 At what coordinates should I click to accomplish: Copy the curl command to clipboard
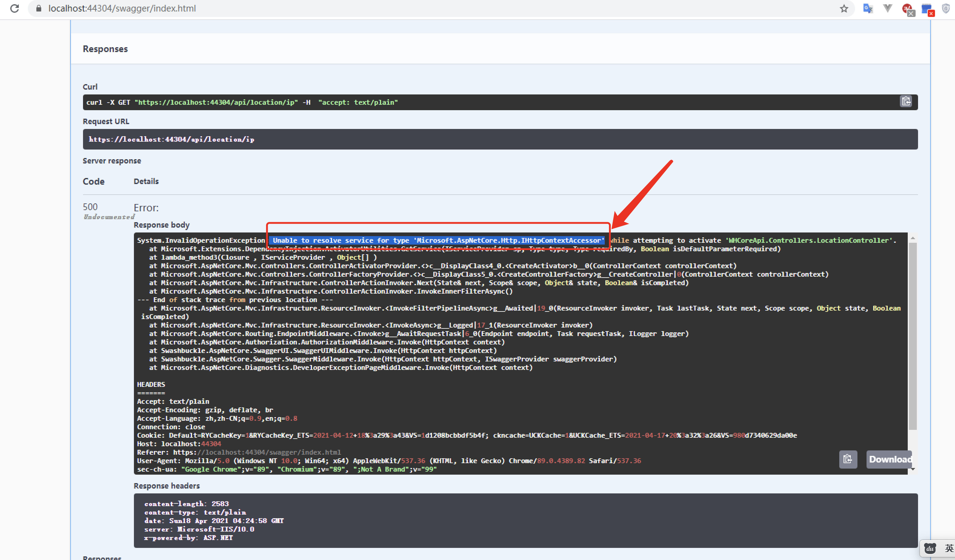click(906, 101)
